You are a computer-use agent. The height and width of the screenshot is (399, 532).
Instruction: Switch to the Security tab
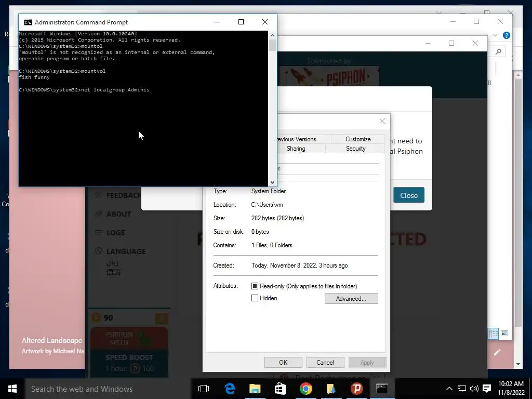(x=355, y=149)
